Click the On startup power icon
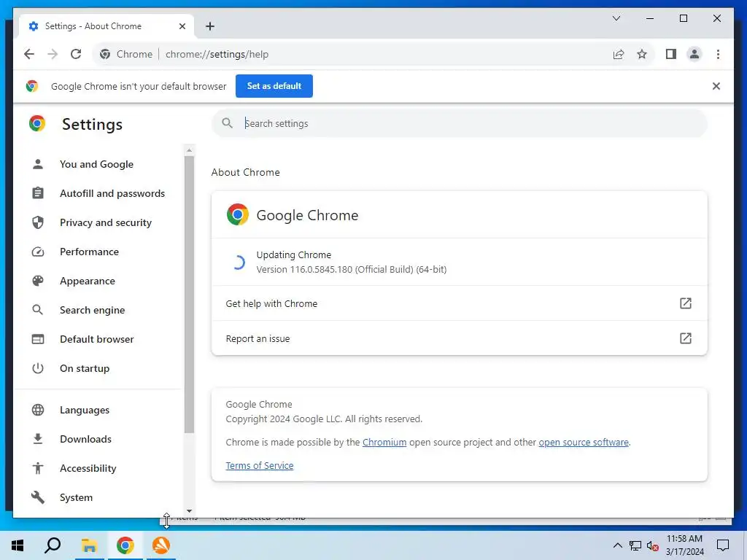 pyautogui.click(x=38, y=368)
